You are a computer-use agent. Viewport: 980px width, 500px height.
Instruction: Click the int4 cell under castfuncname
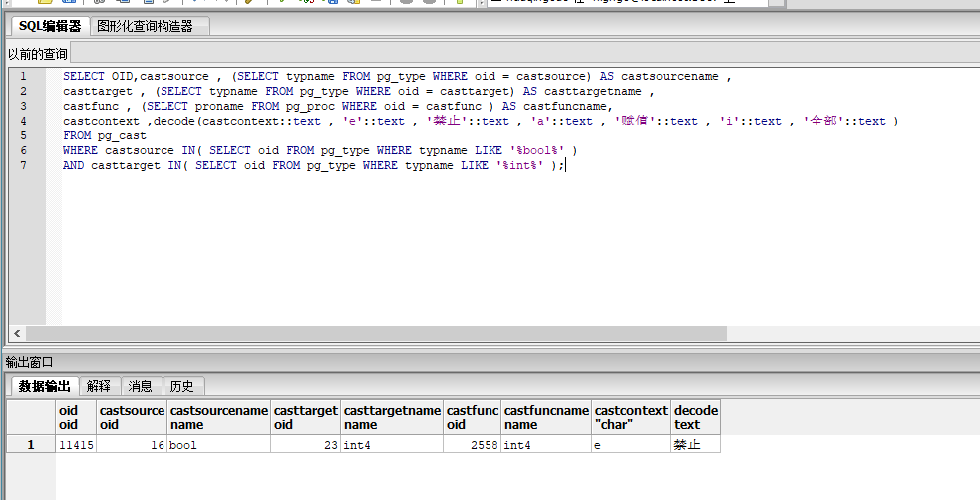546,445
